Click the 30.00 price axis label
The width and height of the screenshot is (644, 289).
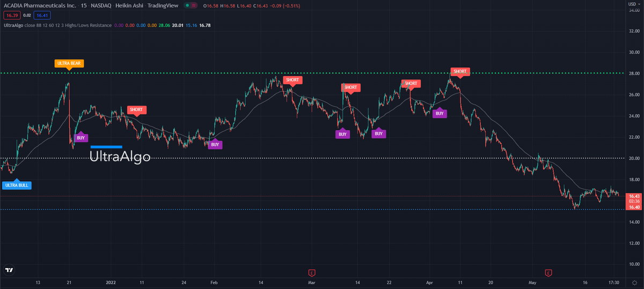pyautogui.click(x=633, y=53)
